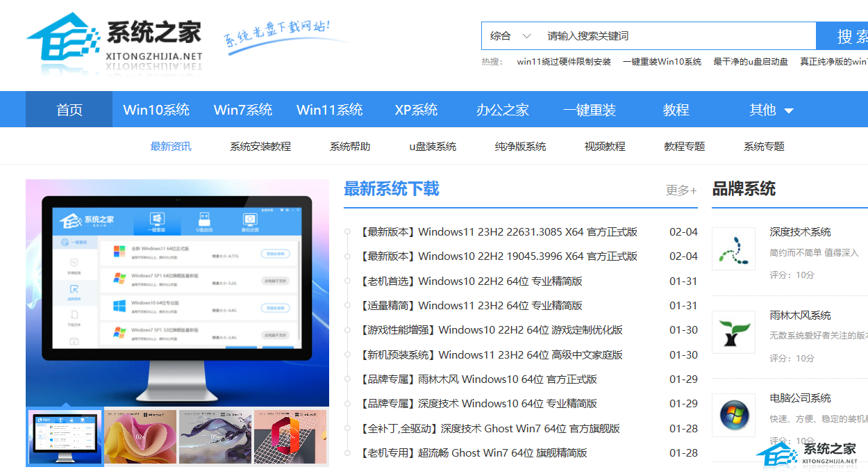Image resolution: width=868 pixels, height=474 pixels.
Task: Open Windows10 22H2 19045.3996 X64 官方正式版
Action: pos(499,256)
